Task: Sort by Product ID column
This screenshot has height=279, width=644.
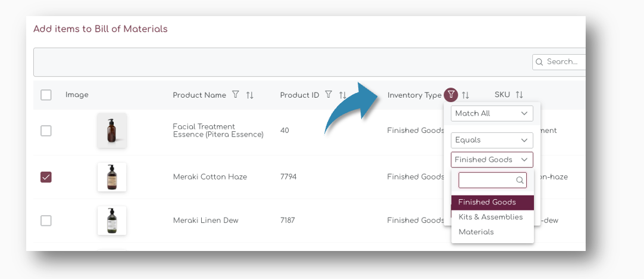Action: (x=343, y=95)
